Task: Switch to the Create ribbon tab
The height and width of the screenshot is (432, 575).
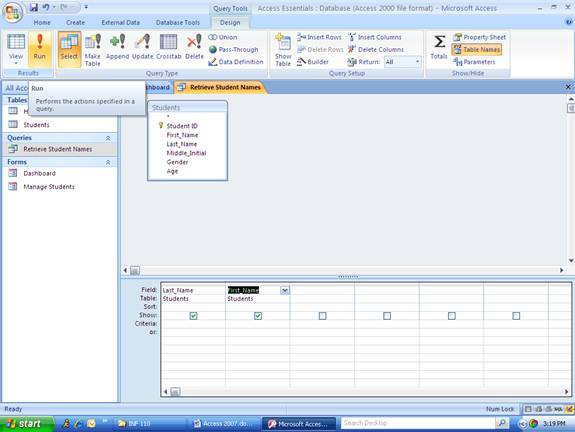Action: (x=76, y=22)
